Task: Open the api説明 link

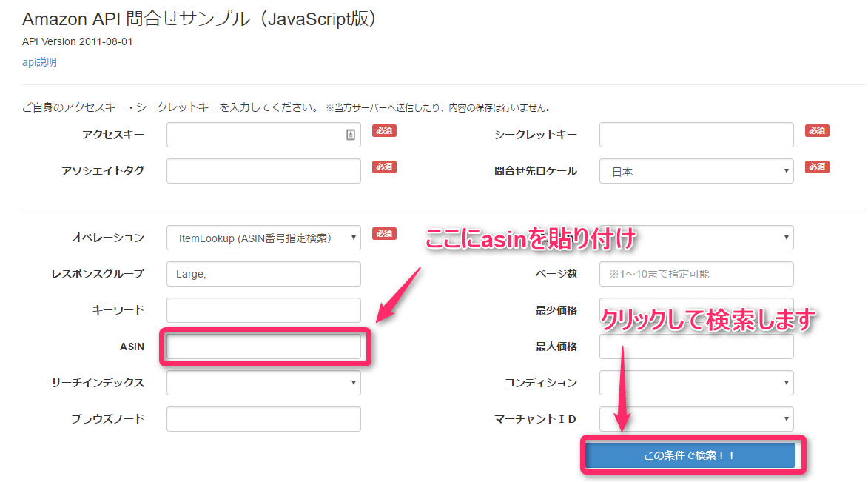Action: coord(39,62)
